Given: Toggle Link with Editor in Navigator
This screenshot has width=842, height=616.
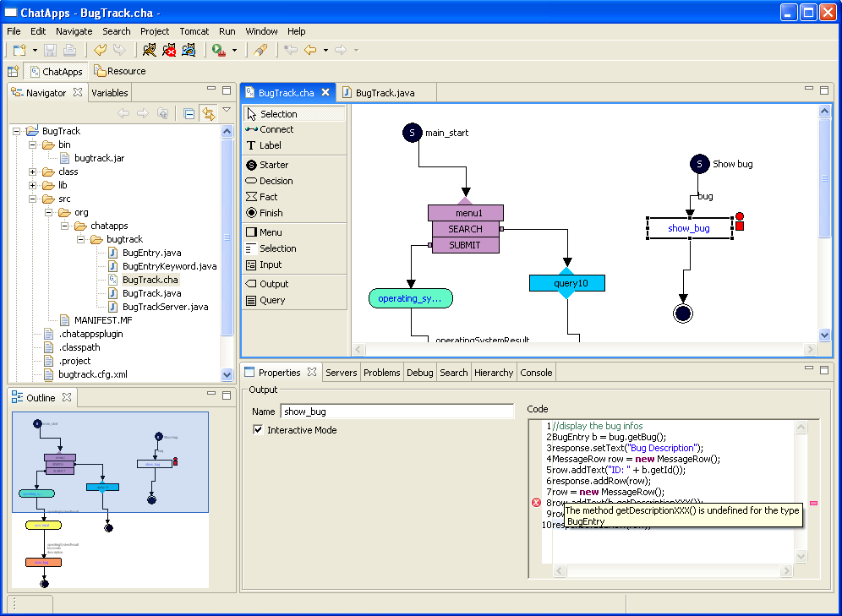Looking at the screenshot, I should tap(207, 113).
